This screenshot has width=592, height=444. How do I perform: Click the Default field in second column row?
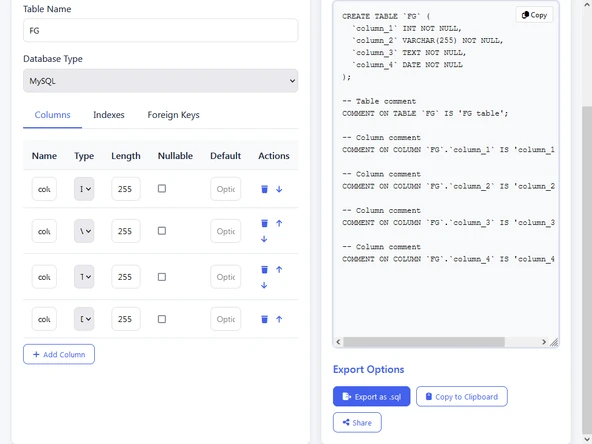tap(225, 231)
